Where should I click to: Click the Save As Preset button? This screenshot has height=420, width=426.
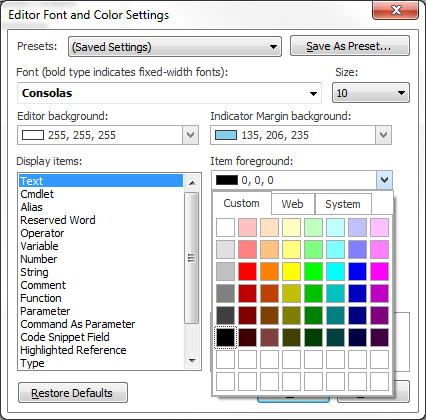click(350, 46)
